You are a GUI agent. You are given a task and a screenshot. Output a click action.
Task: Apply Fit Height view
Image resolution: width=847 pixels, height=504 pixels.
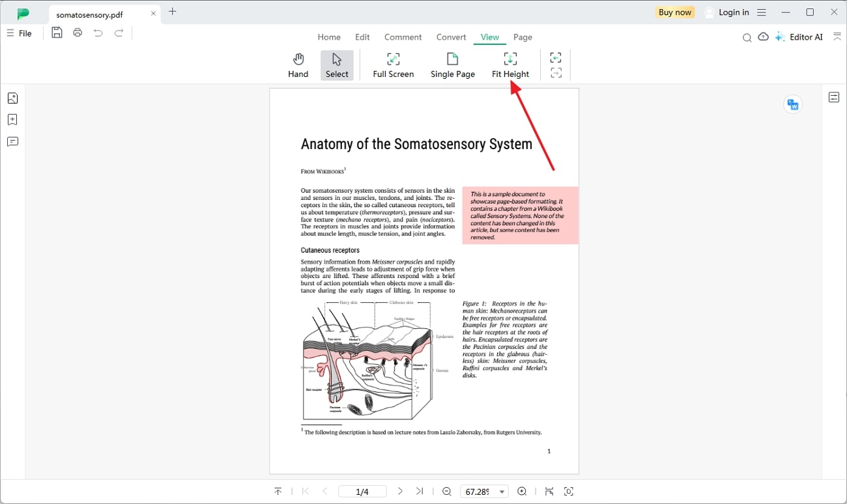[x=510, y=65]
